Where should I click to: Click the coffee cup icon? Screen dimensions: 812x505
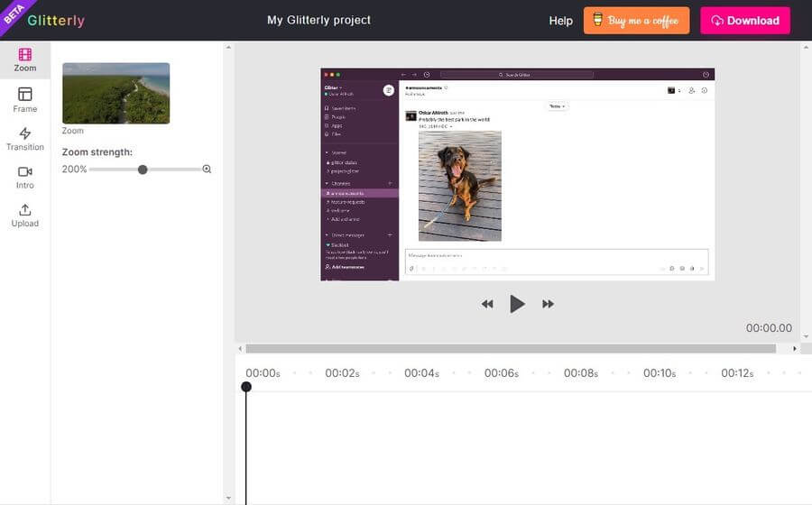click(x=597, y=20)
